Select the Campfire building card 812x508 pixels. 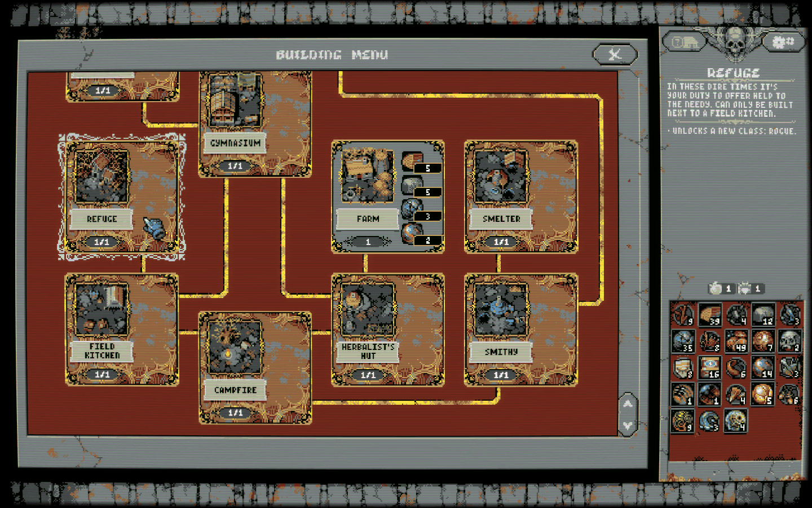255,367
